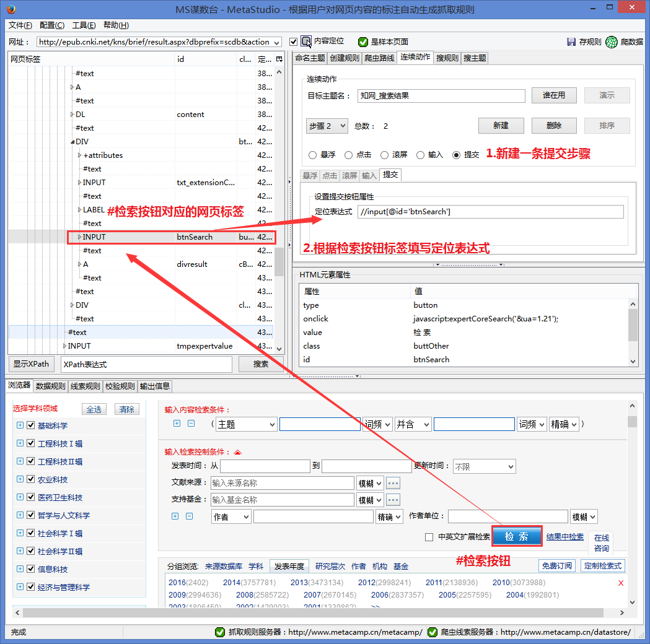Select the 点击 radio button
650x644 pixels.
click(349, 155)
